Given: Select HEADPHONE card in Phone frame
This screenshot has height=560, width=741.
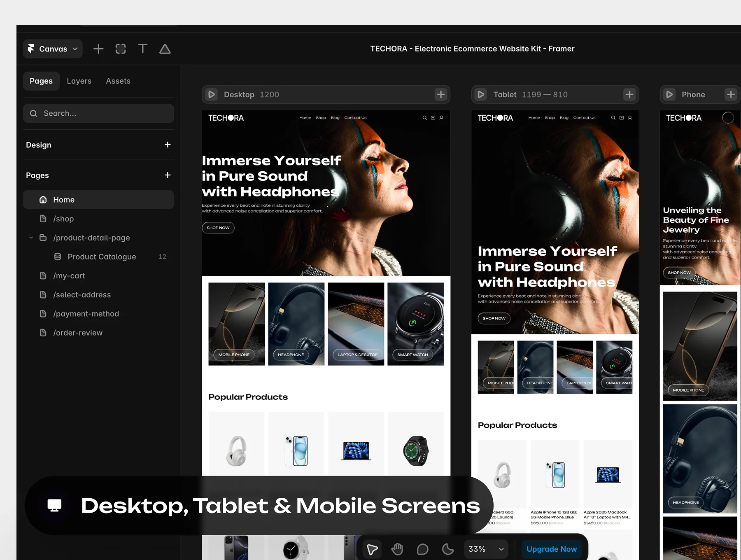Looking at the screenshot, I should [700, 459].
